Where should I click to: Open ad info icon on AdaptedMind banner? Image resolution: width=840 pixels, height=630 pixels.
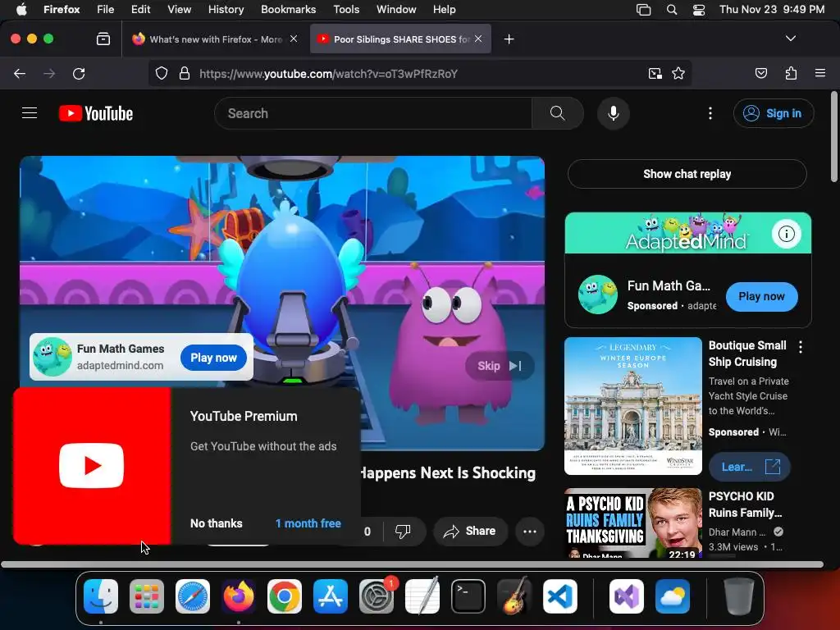tap(787, 234)
